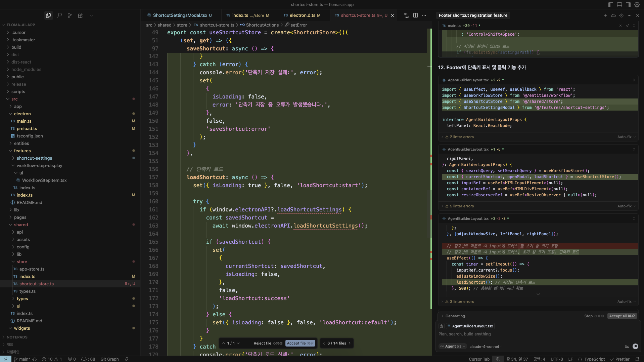This screenshot has width=644, height=362.
Task: Switch to electron.d.ts tab
Action: pos(302,15)
